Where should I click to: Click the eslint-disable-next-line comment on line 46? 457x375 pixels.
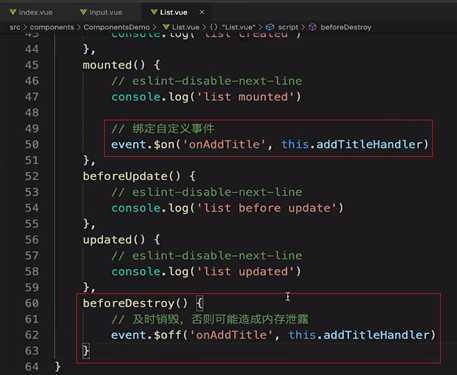coord(207,81)
